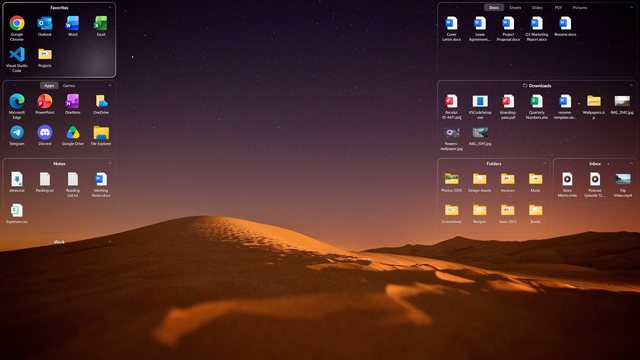Switch to the PDF tab
640x360 pixels.
(x=558, y=8)
